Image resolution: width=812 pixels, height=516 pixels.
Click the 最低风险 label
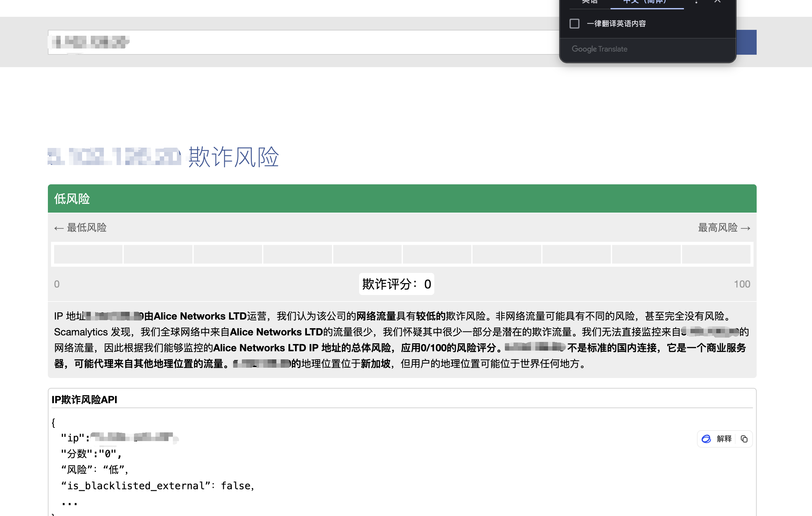coord(80,228)
